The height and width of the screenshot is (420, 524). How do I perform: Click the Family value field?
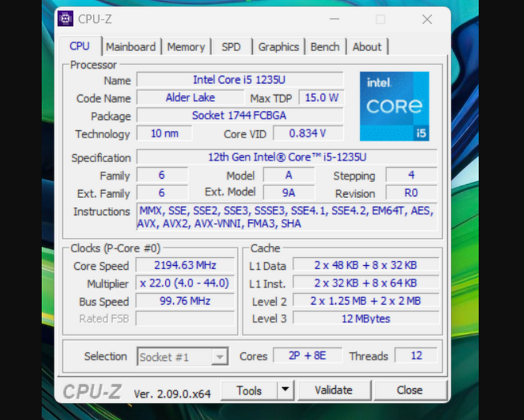[162, 175]
